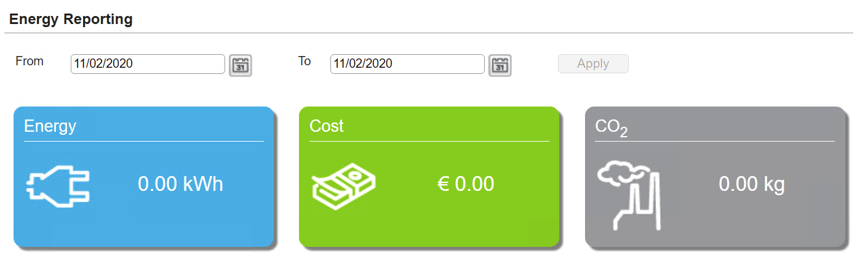The image size is (868, 266).
Task: Click the To label text
Action: point(305,61)
